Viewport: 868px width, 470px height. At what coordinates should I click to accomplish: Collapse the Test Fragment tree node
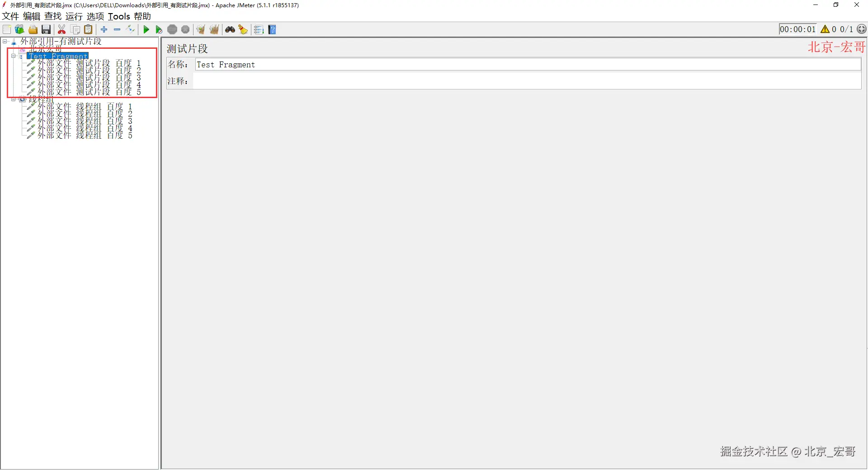click(14, 56)
